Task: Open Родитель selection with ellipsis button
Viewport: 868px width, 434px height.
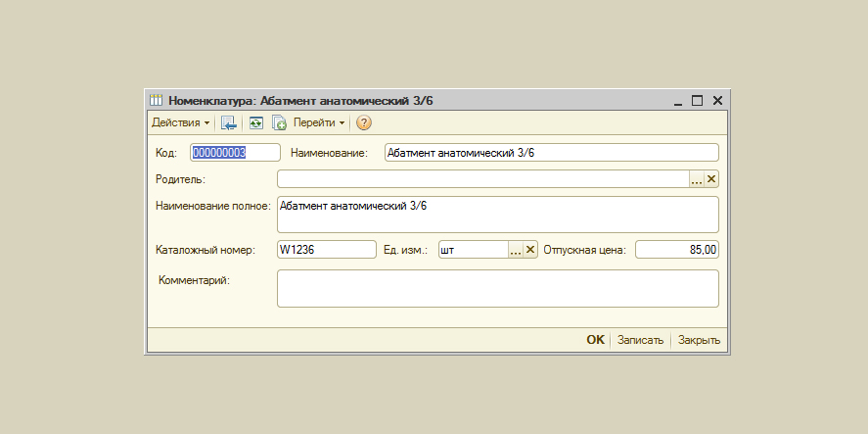Action: [x=697, y=179]
